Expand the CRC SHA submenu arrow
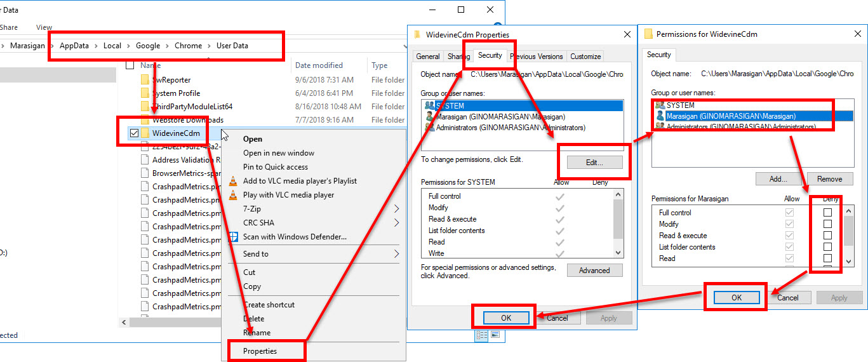This screenshot has height=362, width=868. (397, 223)
